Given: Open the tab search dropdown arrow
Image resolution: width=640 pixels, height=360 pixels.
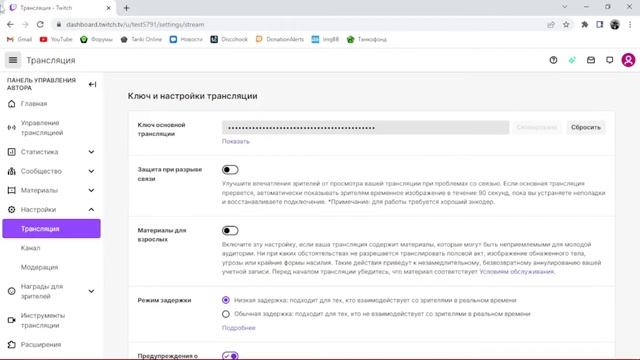Looking at the screenshot, I should pos(564,7).
